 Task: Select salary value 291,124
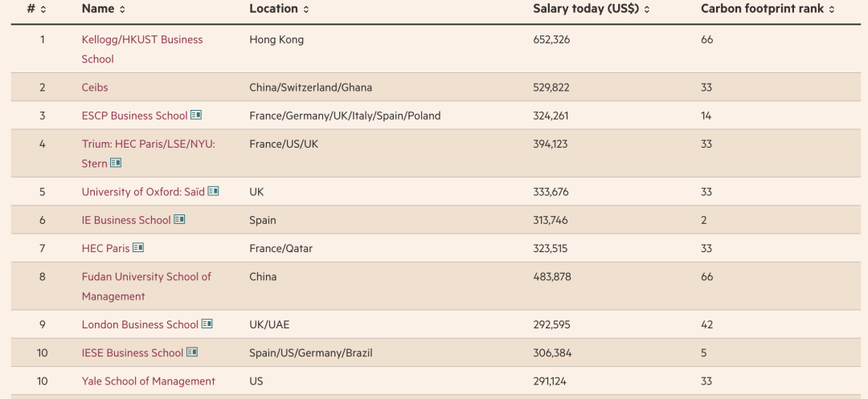(x=549, y=381)
